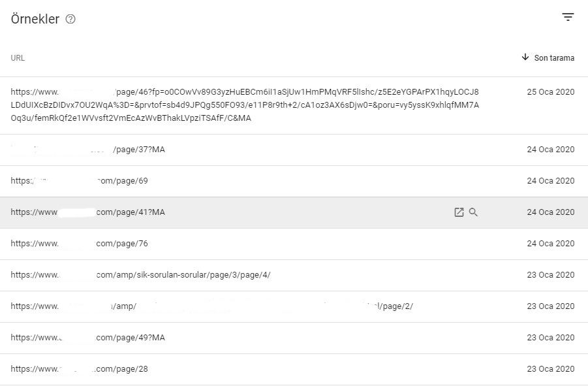Open the sik-sorulan-sorular/page/3/page/4/ row
The height and width of the screenshot is (390, 588).
[x=294, y=275]
